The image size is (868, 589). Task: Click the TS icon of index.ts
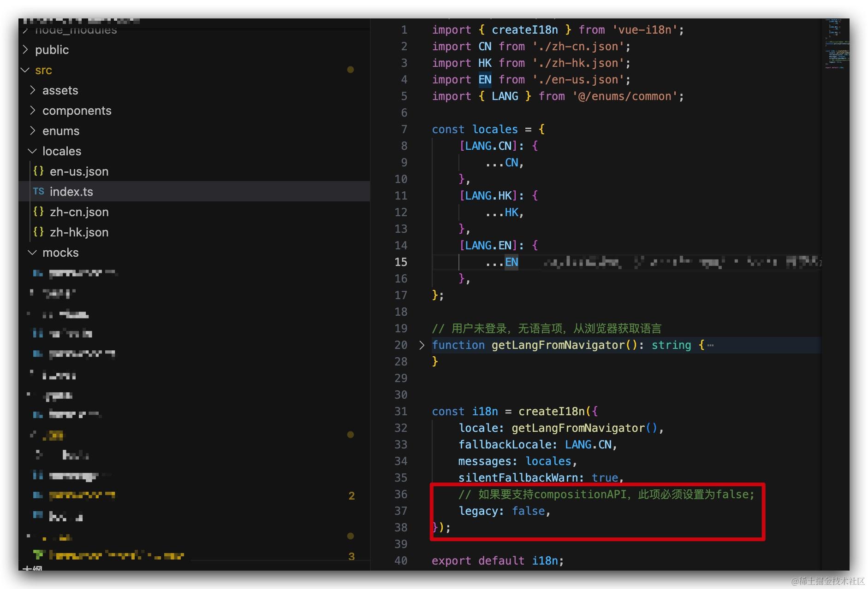coord(39,191)
